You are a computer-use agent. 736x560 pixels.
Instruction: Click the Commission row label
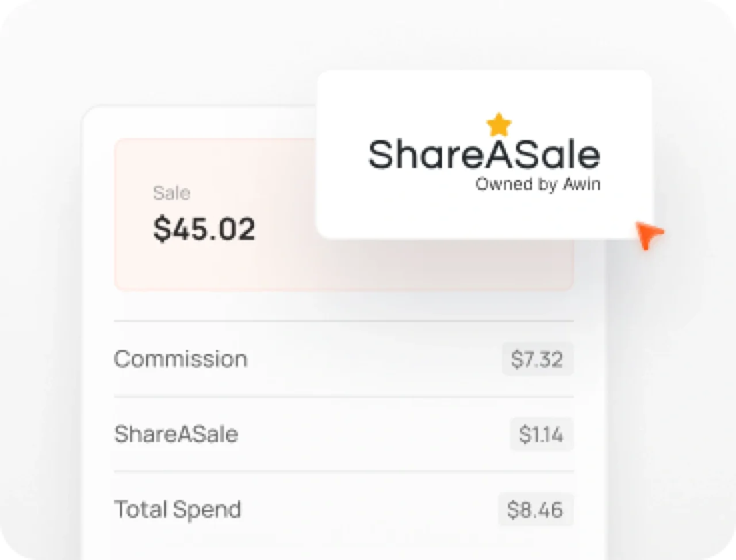tap(181, 359)
